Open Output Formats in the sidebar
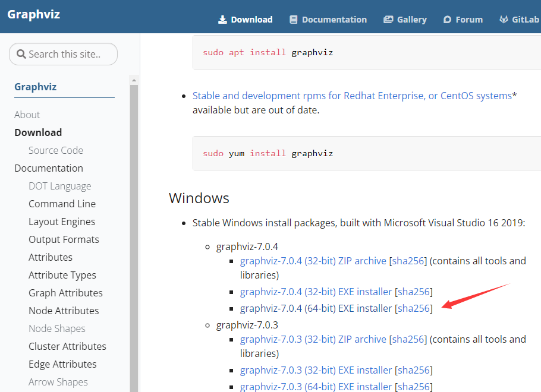541x392 pixels. pyautogui.click(x=64, y=239)
